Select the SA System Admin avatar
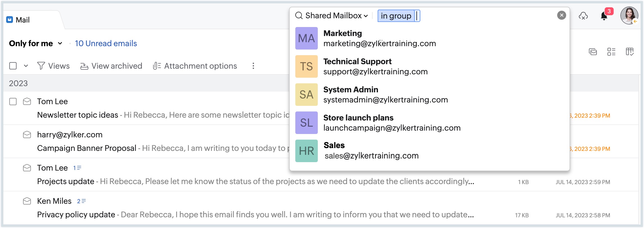Screen dimensions: 644x228 click(x=306, y=95)
